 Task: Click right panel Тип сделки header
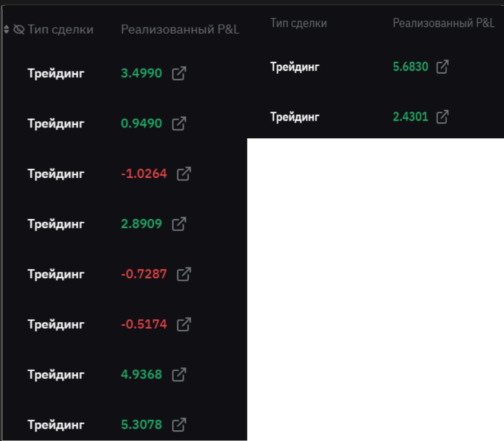pyautogui.click(x=299, y=24)
